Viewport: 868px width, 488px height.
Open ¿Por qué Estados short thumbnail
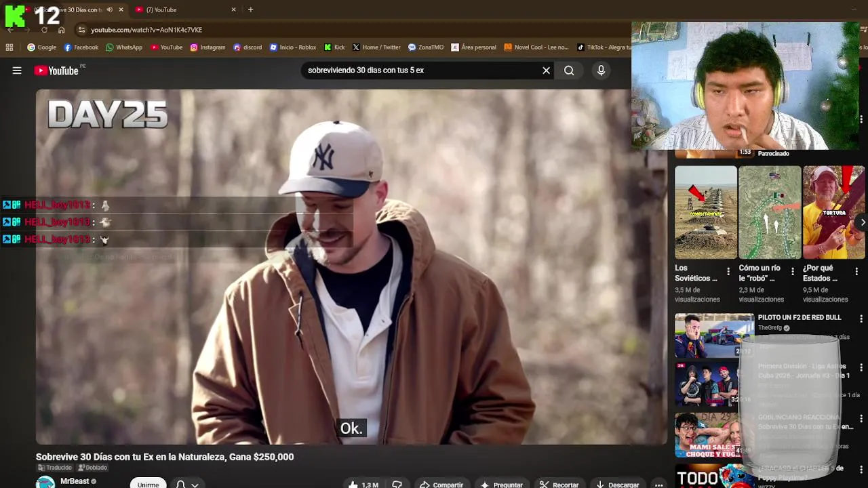(x=833, y=212)
